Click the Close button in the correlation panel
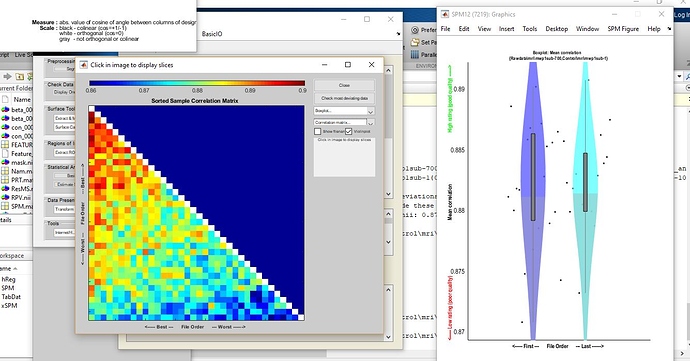This screenshot has width=690, height=361. (x=344, y=85)
